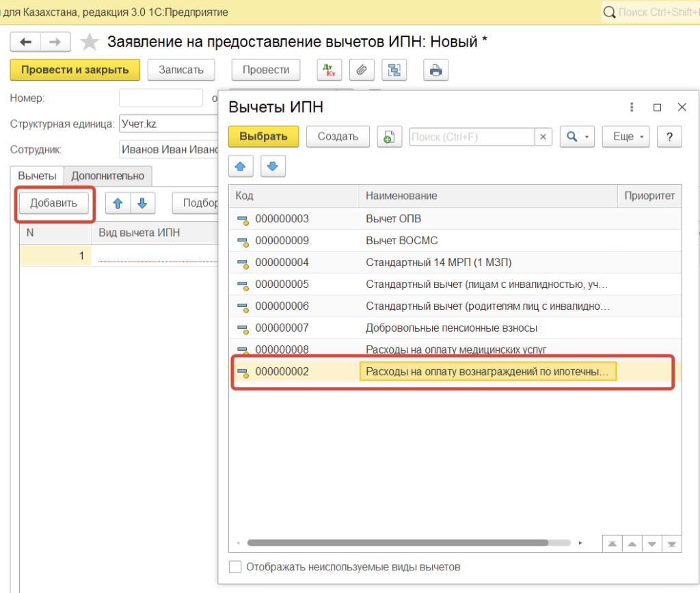Move item up in Вычеты ИПН dialog
Image resolution: width=700 pixels, height=593 pixels.
click(x=240, y=166)
